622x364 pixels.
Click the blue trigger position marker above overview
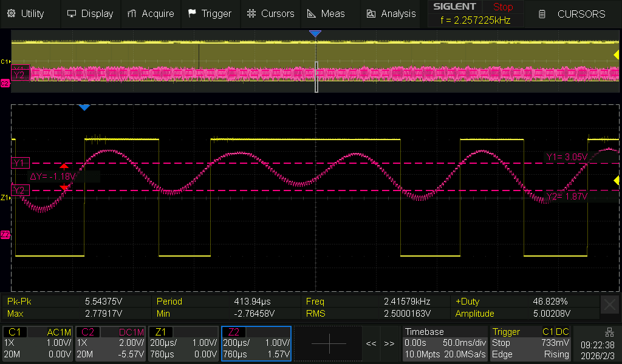tap(315, 33)
